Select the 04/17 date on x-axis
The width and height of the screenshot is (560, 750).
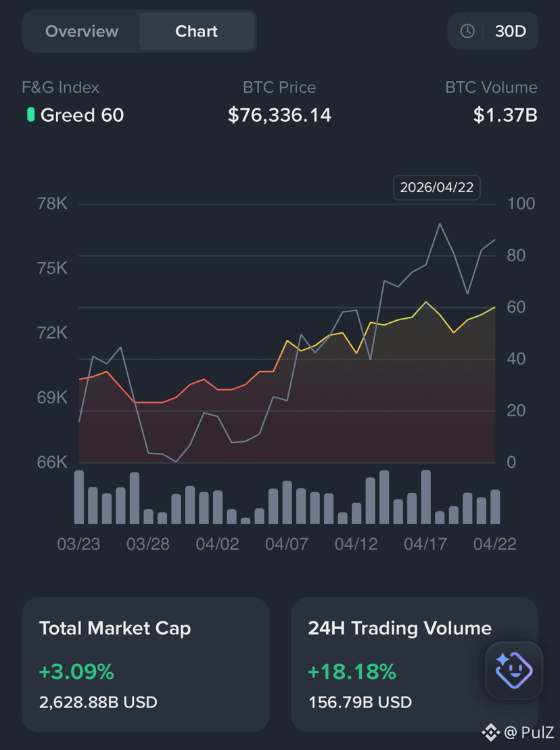(x=425, y=544)
